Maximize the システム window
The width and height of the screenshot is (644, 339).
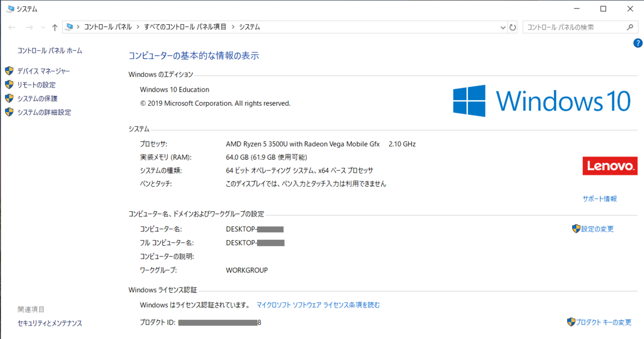point(603,9)
